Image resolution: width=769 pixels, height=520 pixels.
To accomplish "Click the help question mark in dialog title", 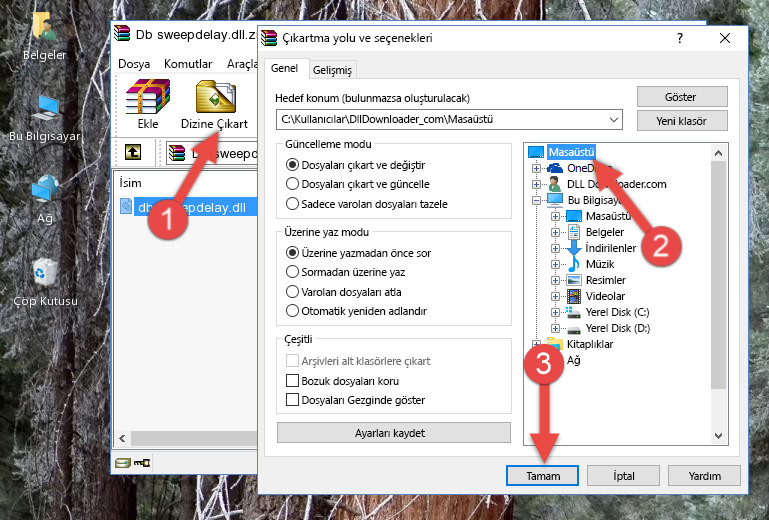I will (680, 38).
